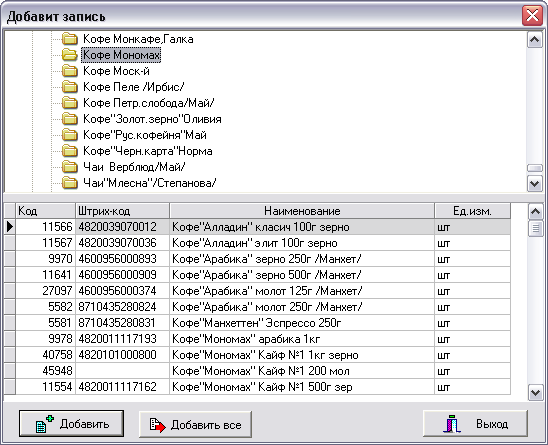Click folder icon beside Кофе Пеле /Ирбис/
This screenshot has height=445, width=548.
point(70,87)
